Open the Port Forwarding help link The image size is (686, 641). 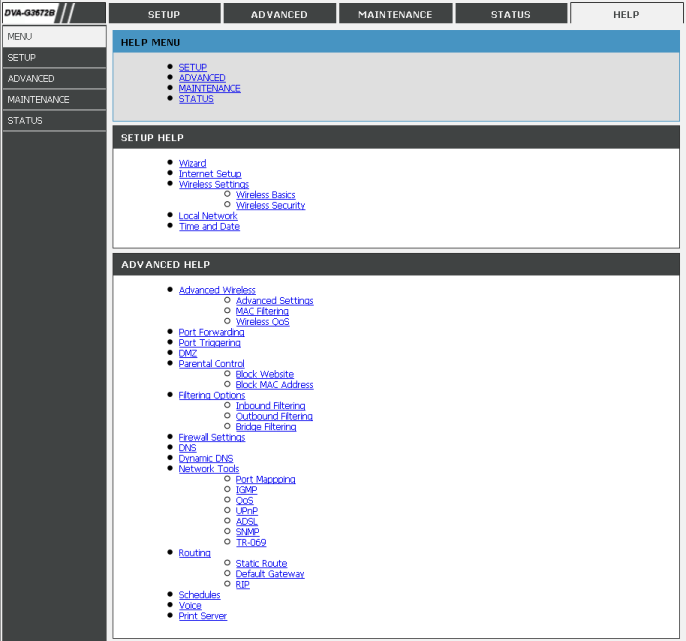tap(211, 332)
